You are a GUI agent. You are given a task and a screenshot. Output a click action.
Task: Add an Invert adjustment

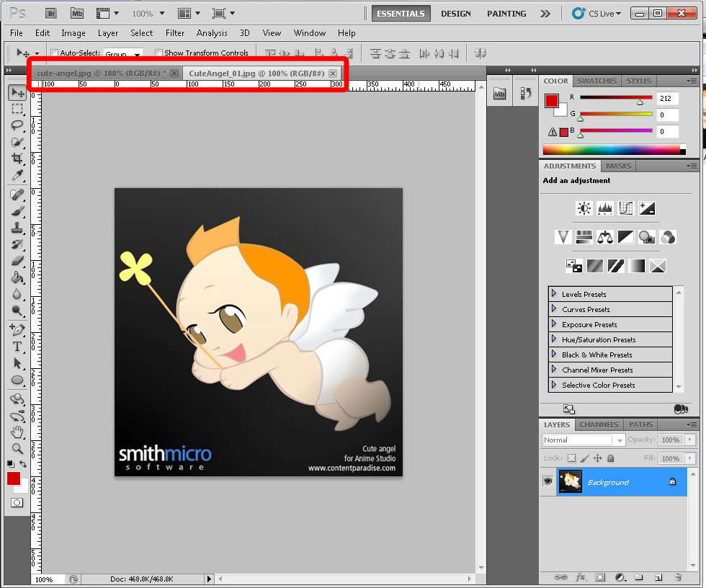[574, 266]
